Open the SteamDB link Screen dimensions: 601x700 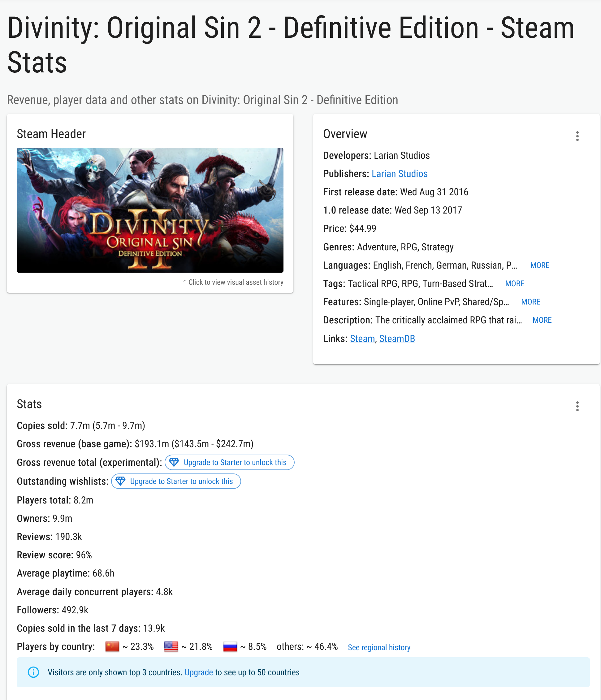[x=397, y=339]
